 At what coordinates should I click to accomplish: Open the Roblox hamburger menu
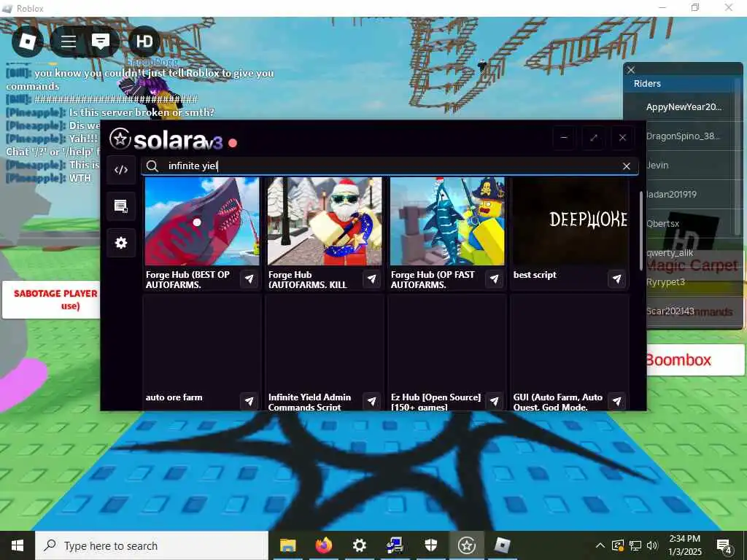click(68, 42)
